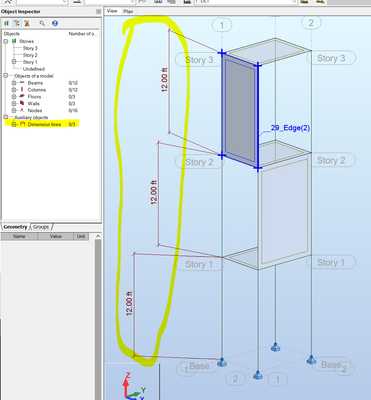Screen dimensions: 371x400
Task: Expand the Story 1 tree node
Action: point(14,62)
